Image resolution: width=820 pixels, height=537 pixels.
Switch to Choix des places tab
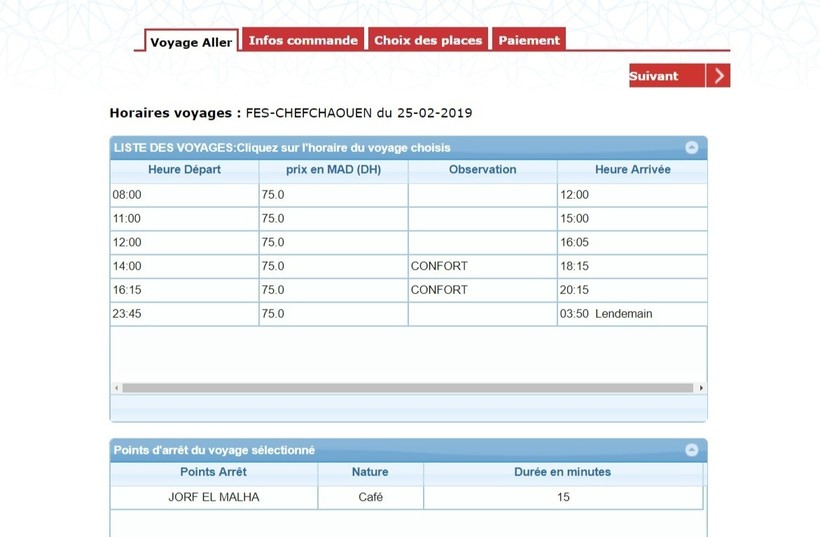tap(428, 40)
